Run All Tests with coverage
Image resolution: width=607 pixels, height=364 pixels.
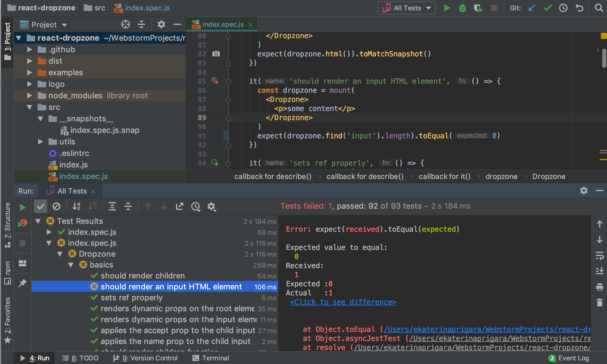478,8
